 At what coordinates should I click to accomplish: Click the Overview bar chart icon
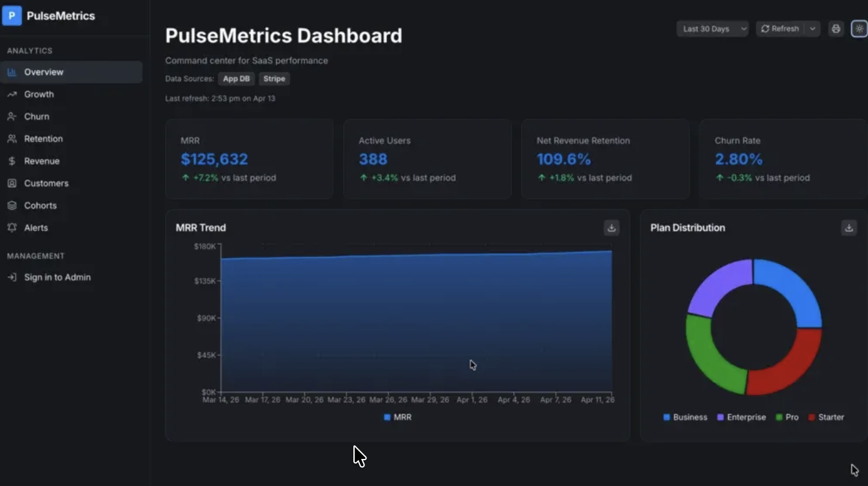pyautogui.click(x=12, y=72)
